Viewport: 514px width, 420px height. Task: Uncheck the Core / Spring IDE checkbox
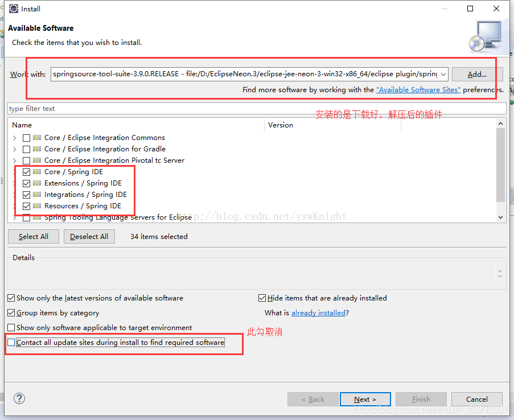point(27,172)
